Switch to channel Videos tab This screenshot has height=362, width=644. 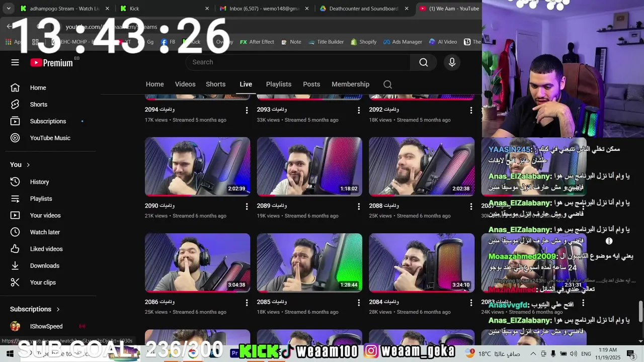coord(185,84)
